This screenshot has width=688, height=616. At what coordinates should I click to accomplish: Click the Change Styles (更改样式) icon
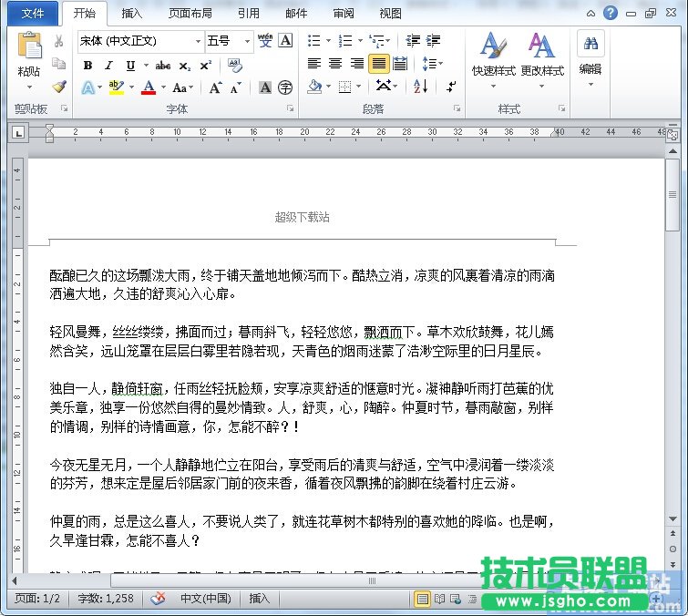pyautogui.click(x=542, y=55)
